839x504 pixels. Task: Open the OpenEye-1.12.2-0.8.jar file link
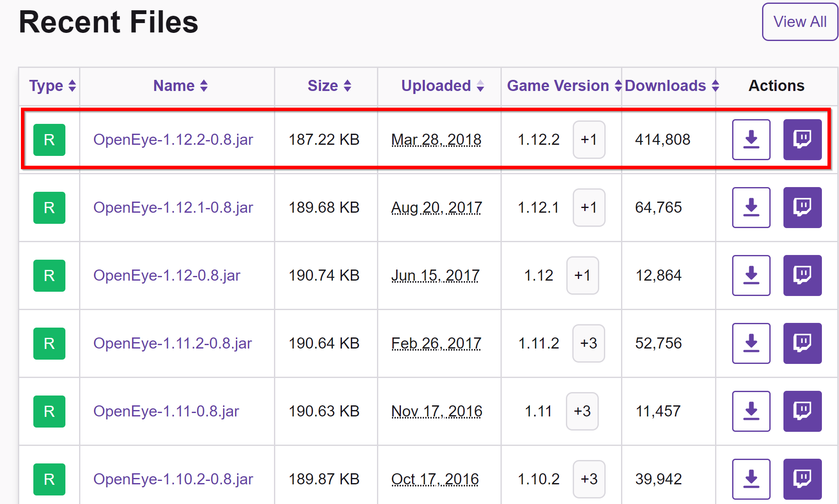click(x=173, y=140)
